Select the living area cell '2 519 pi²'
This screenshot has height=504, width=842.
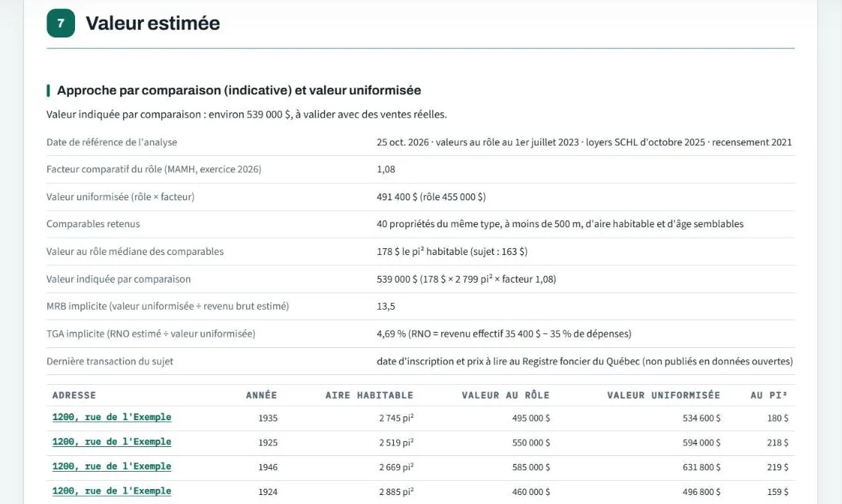tap(396, 442)
